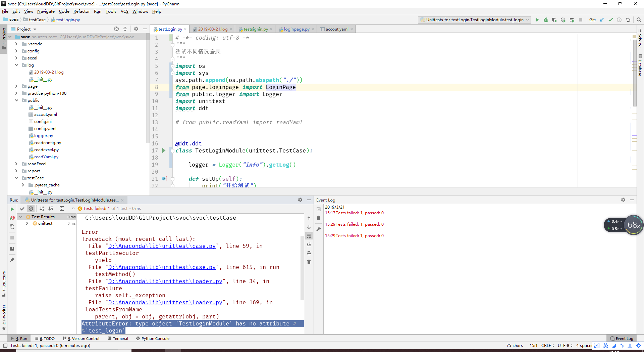Open Python Console tool window
Screen dimensions: 644x352
(153, 339)
